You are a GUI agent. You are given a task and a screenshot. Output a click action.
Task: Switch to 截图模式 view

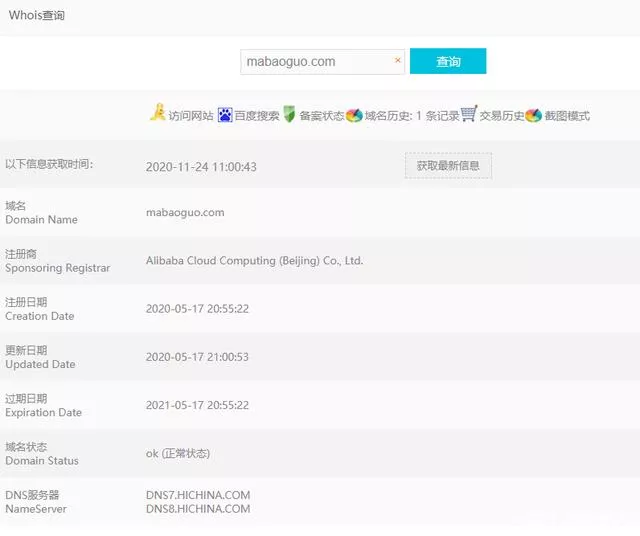click(x=567, y=116)
